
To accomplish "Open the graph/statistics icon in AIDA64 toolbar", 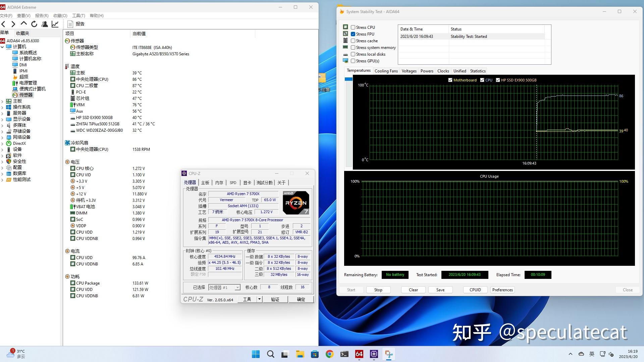I will pyautogui.click(x=55, y=24).
